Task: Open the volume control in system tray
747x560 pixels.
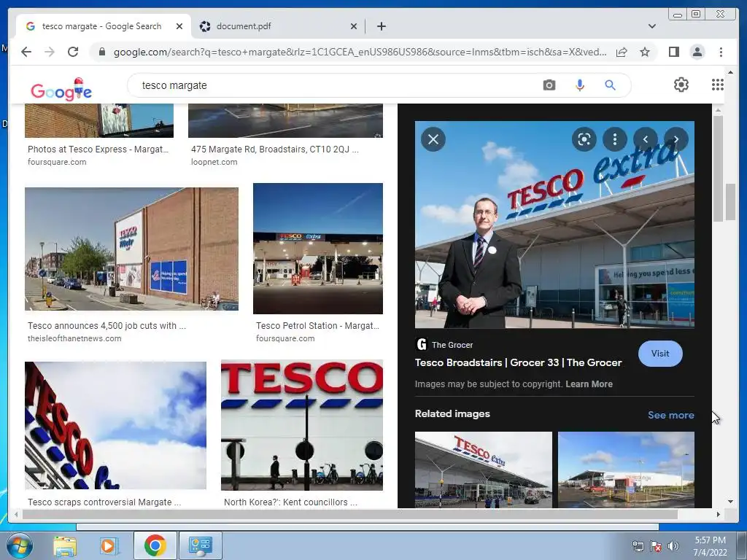Action: coord(673,546)
